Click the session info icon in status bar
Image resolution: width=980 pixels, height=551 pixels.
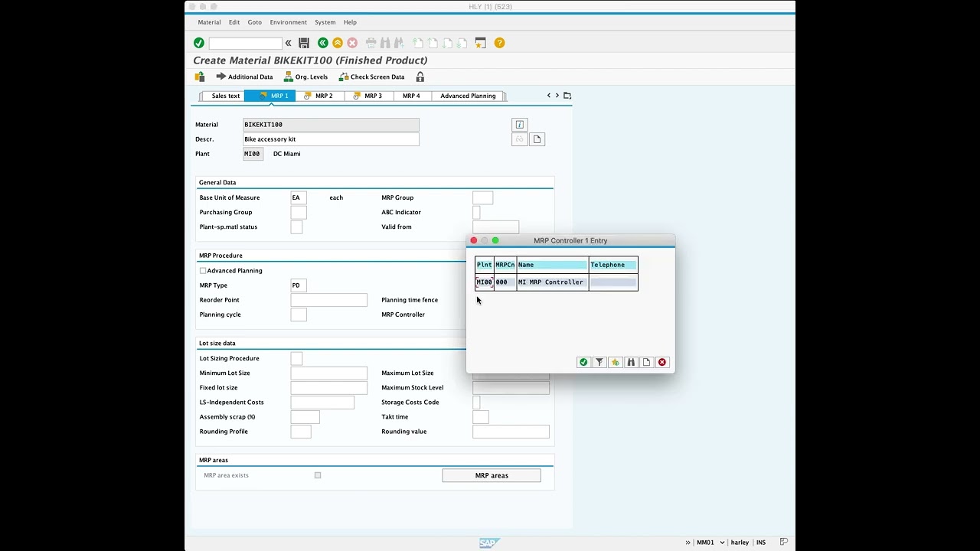(784, 542)
